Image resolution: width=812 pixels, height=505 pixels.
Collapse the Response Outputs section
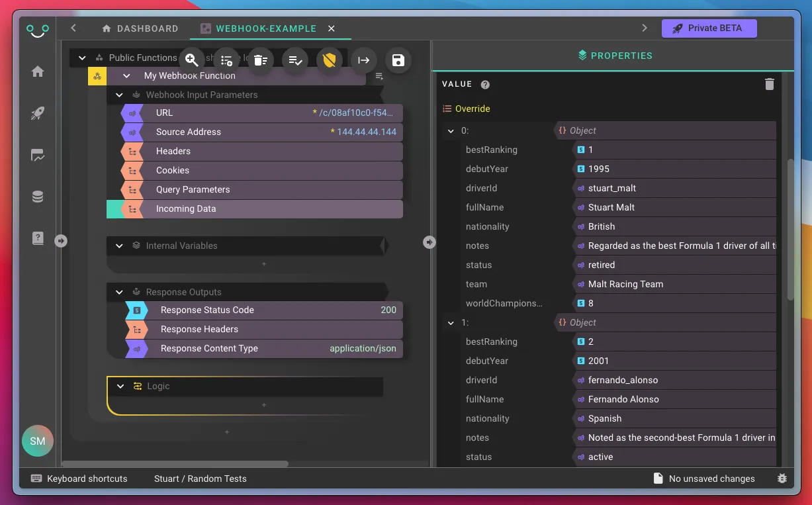point(119,292)
